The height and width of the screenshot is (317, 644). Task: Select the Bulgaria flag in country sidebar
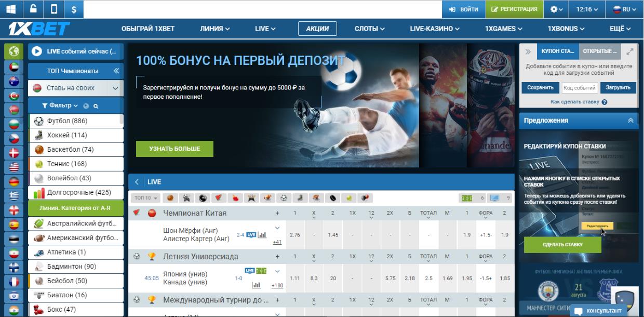tap(14, 124)
